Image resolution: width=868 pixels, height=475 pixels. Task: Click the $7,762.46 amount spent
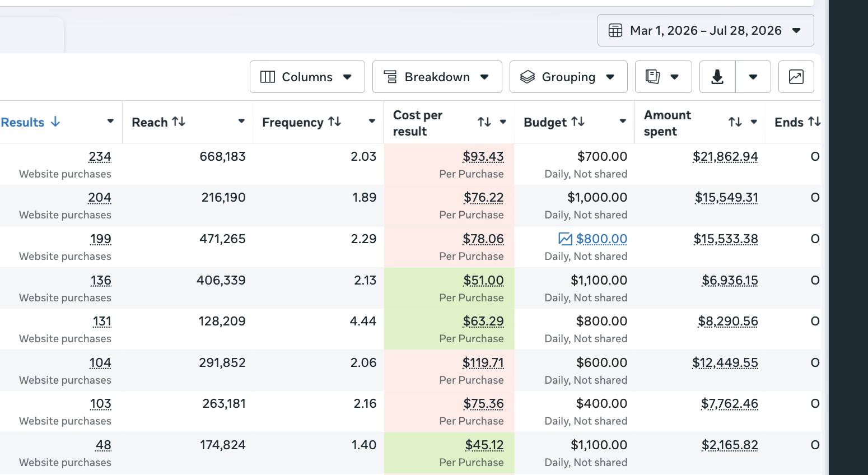pos(730,404)
